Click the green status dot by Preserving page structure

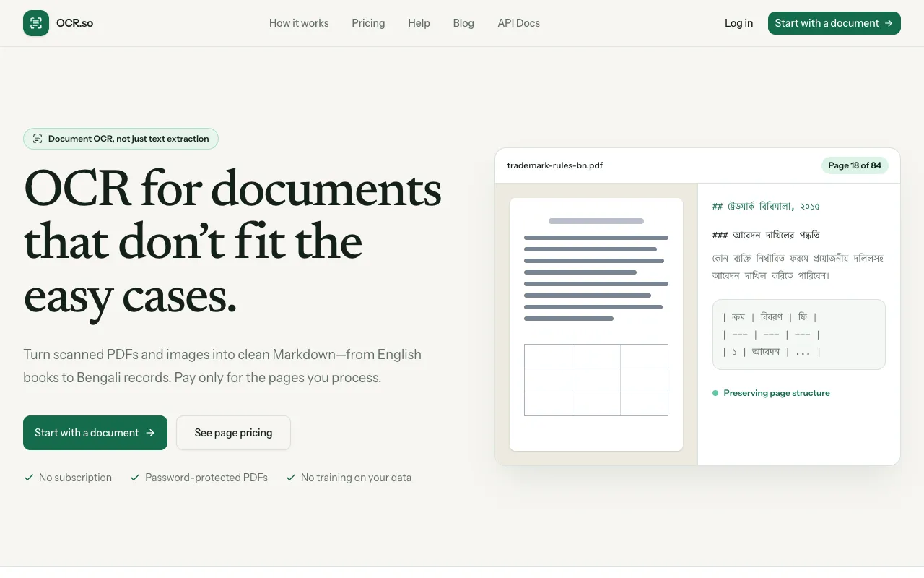tap(715, 393)
